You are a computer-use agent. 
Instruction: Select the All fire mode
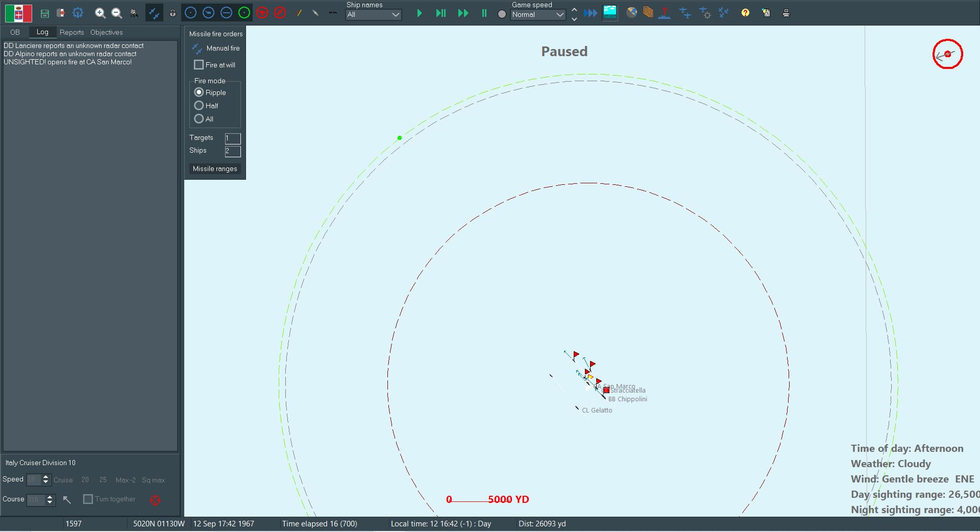coord(199,119)
